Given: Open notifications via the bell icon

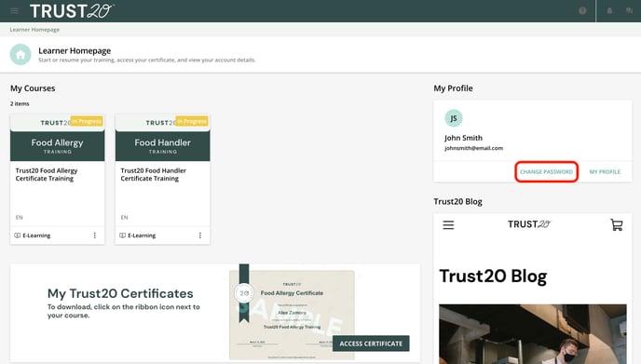Looking at the screenshot, I should 609,11.
